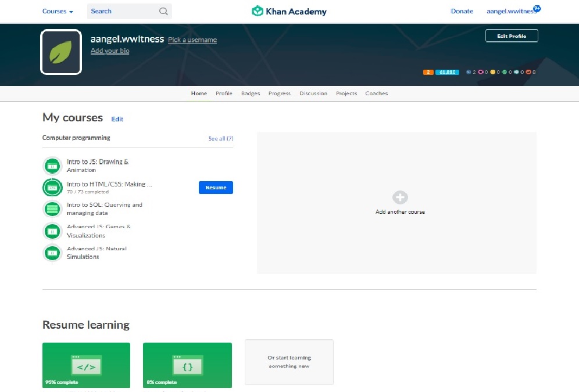Click the search magnifying glass icon

click(163, 11)
